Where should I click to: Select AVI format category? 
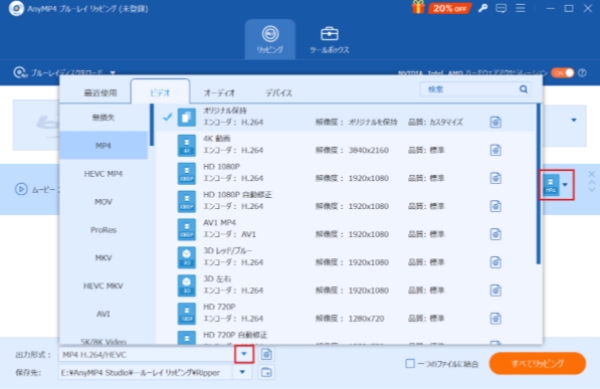(103, 314)
